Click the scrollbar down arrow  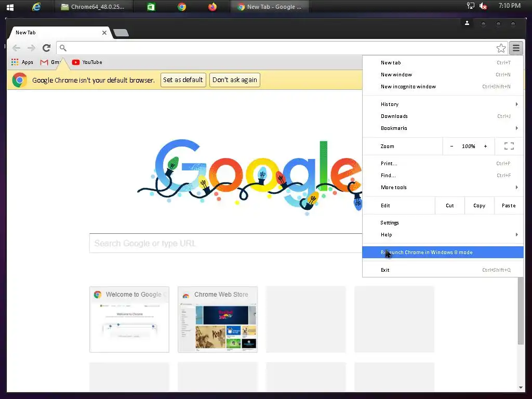point(521,388)
